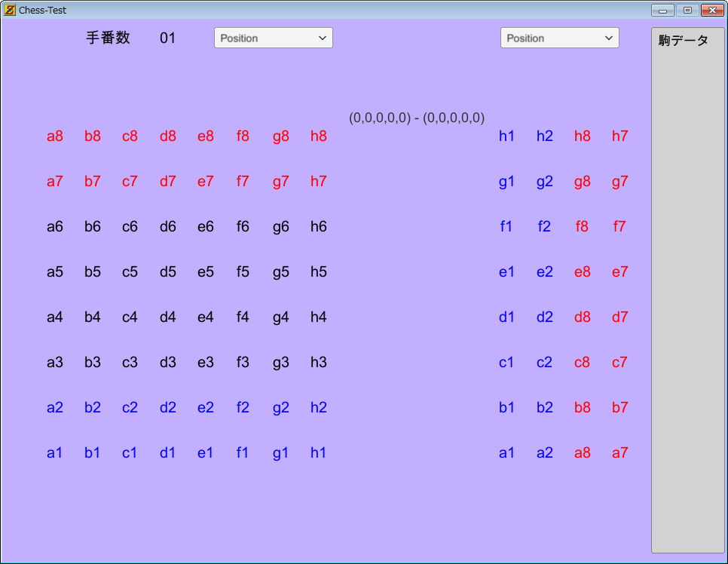Select square g6 on the board
728x564 pixels.
281,227
